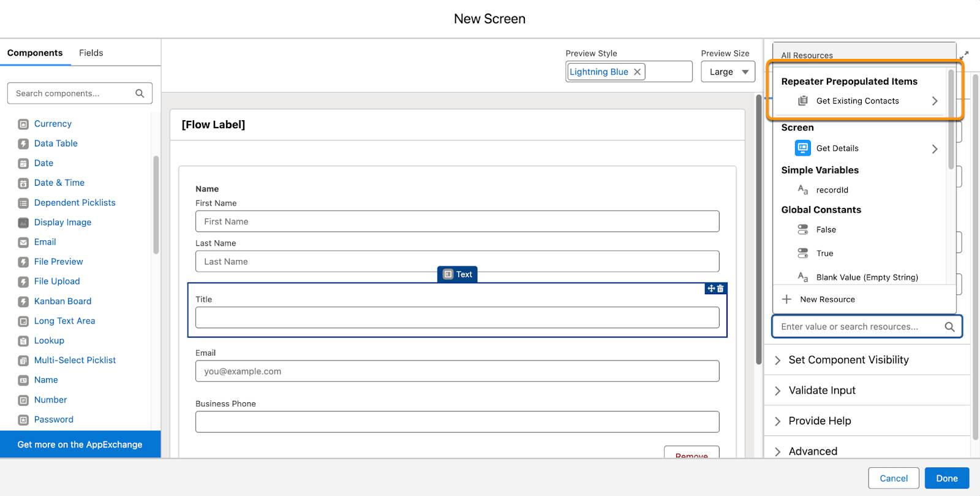
Task: Click the Text component type badge
Action: (x=458, y=274)
